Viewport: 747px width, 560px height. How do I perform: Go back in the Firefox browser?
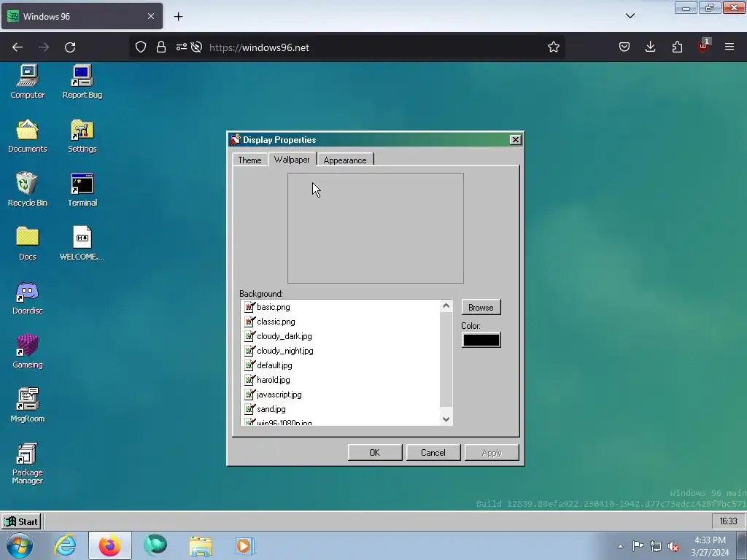(18, 47)
